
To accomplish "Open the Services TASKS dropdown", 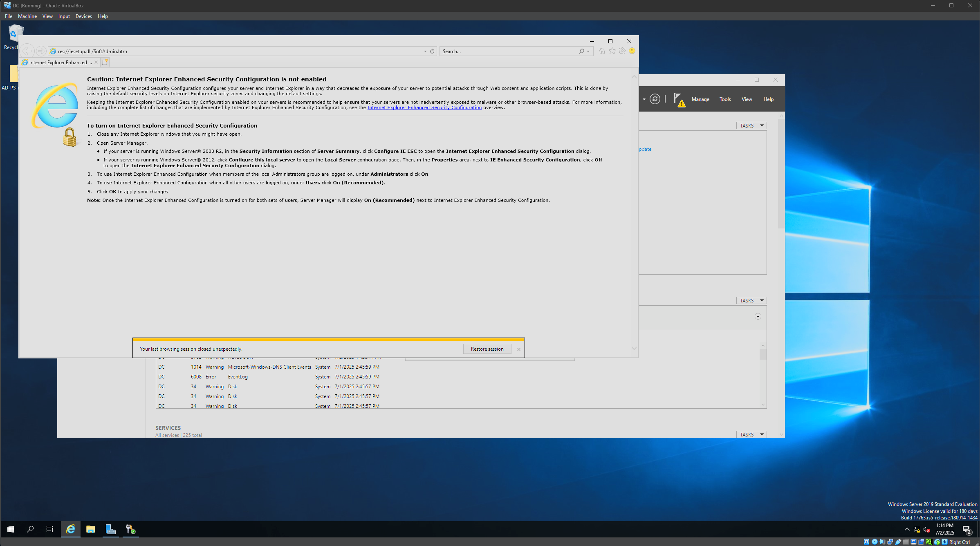I will tap(751, 434).
